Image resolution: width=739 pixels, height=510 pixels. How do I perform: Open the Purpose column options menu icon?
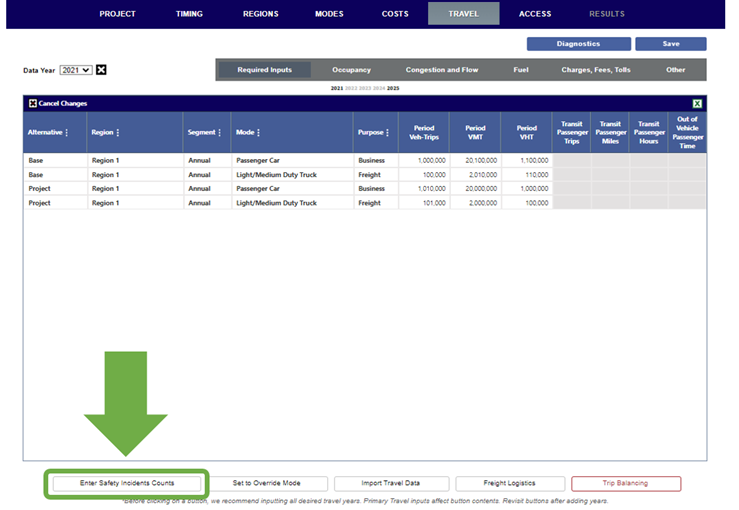tap(388, 133)
